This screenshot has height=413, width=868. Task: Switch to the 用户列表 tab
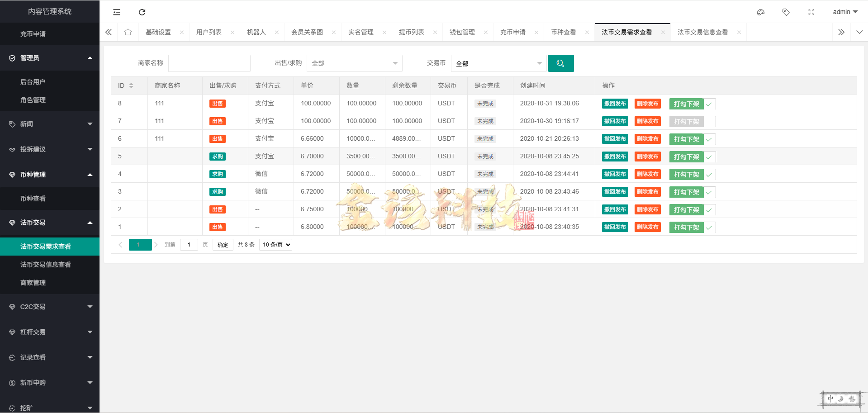209,32
